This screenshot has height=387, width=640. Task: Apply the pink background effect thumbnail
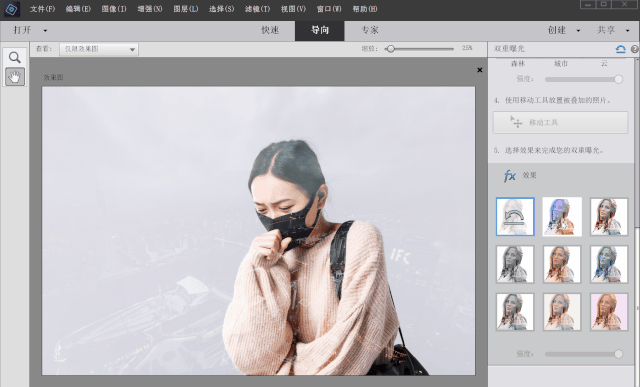coord(609,312)
